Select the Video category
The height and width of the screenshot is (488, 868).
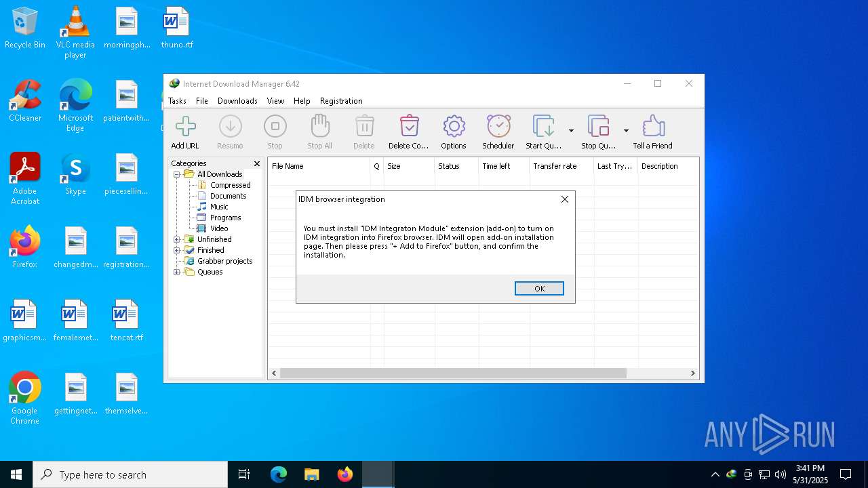219,228
